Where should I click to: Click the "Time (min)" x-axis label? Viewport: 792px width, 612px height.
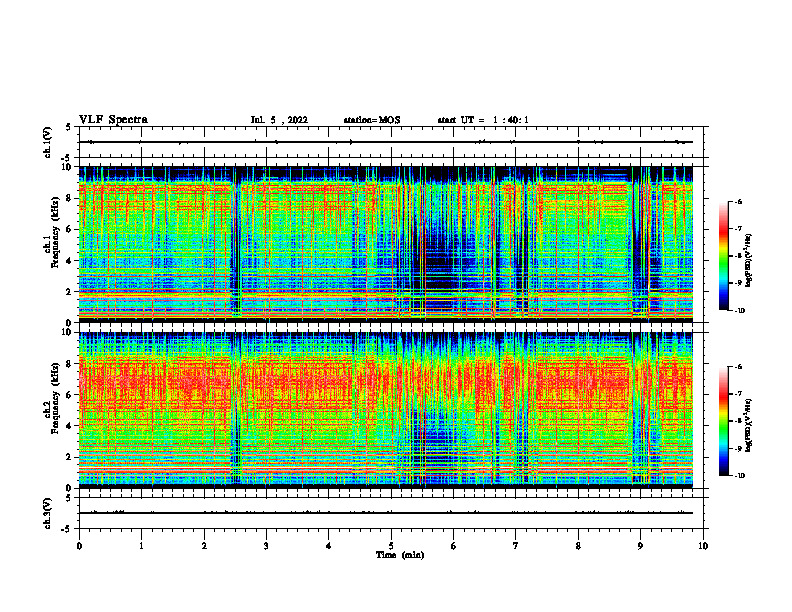pos(400,555)
